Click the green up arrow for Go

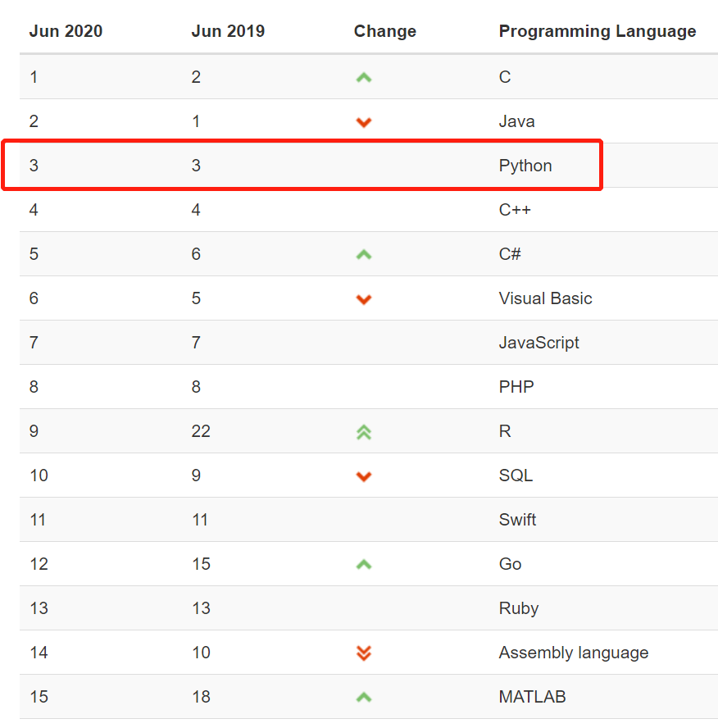coord(364,565)
